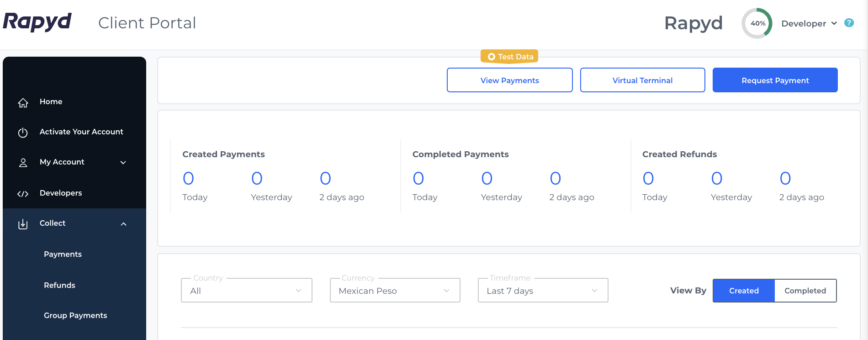Open the help question mark icon
This screenshot has width=868, height=340.
point(849,23)
